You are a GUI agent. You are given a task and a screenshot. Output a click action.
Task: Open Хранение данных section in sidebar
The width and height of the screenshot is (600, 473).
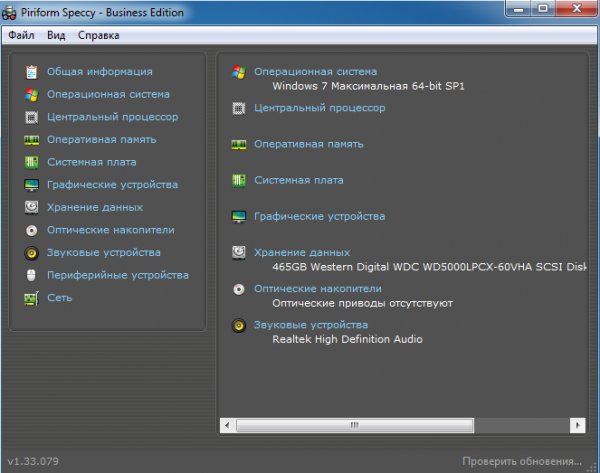point(95,207)
